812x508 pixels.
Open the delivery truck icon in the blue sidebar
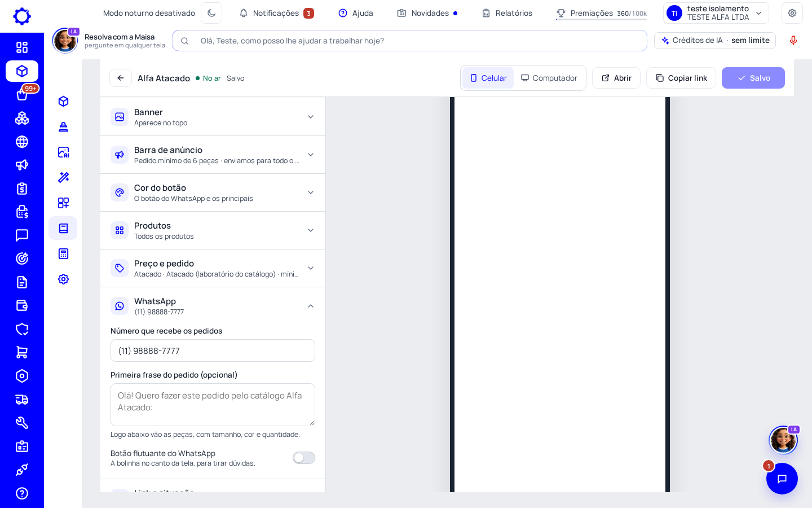[x=22, y=400]
